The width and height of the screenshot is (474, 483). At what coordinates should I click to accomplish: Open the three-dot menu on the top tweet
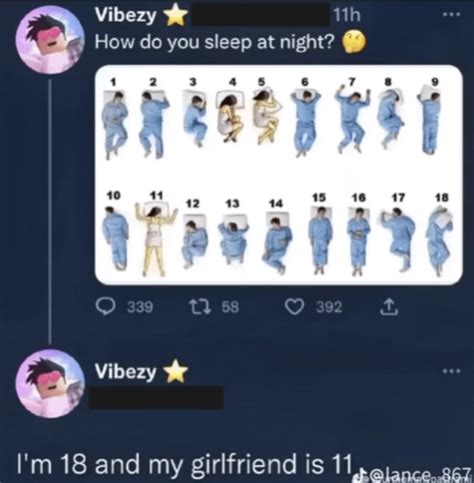tap(452, 15)
